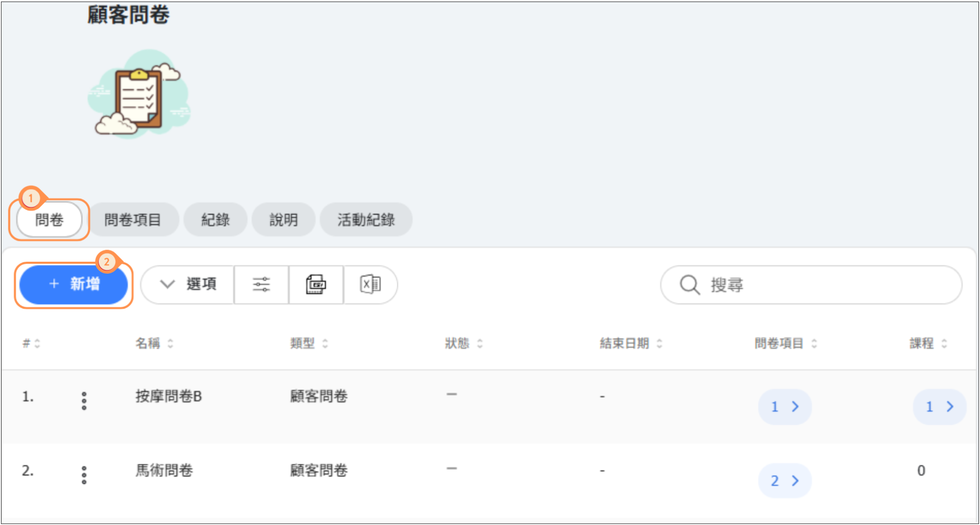Expand 問卷項目 count for 按摩問卷B
This screenshot has width=980, height=525.
(x=784, y=407)
